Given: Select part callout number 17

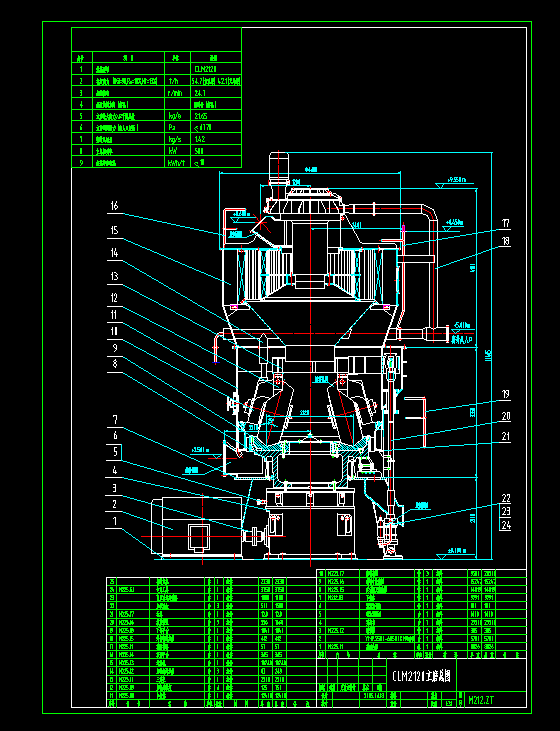Looking at the screenshot, I should coord(506,223).
